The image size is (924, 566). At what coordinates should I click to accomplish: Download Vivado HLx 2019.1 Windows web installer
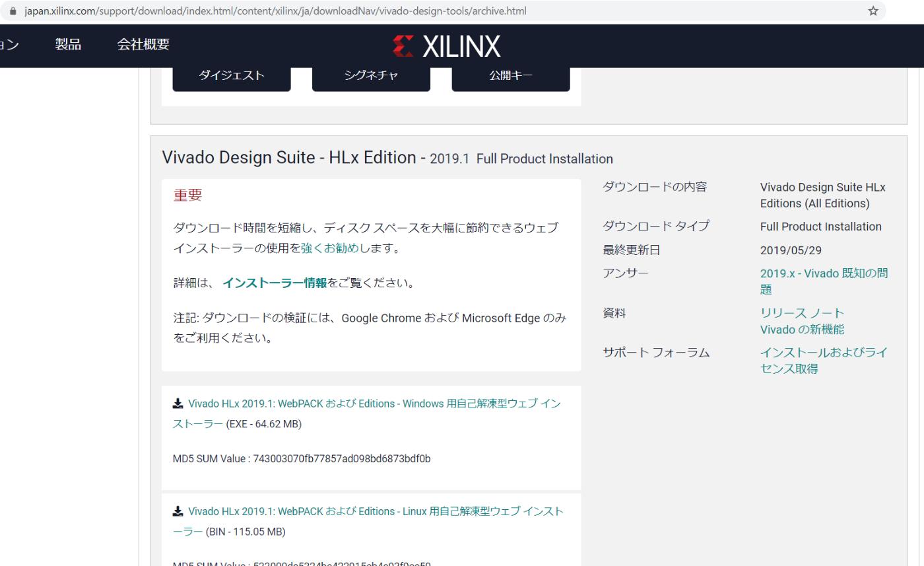[367, 413]
